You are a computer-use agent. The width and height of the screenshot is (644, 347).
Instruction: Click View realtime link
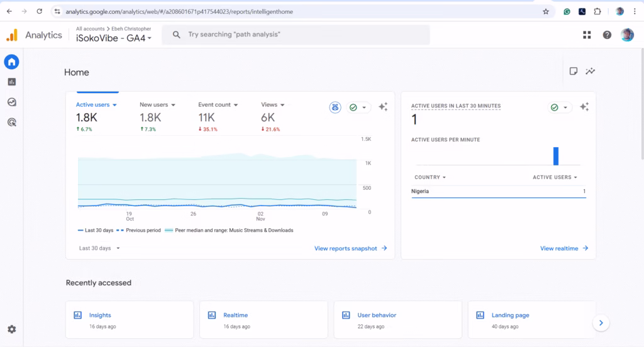(563, 248)
